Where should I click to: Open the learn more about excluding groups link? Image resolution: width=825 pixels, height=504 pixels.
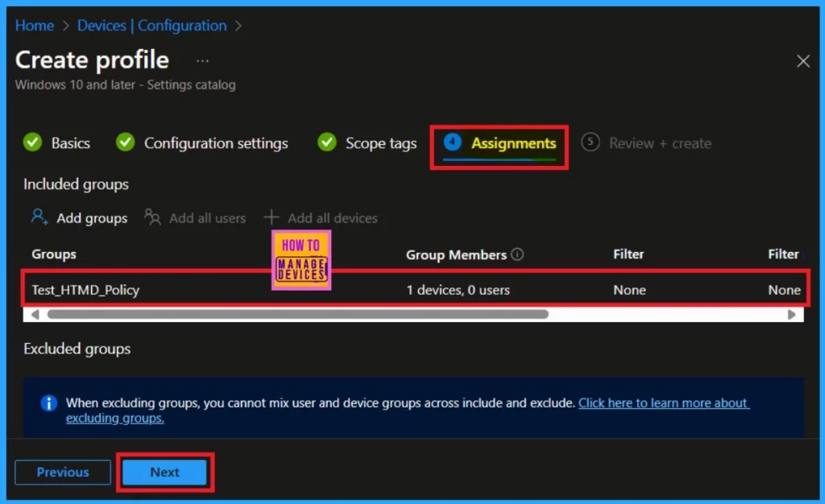pos(664,403)
